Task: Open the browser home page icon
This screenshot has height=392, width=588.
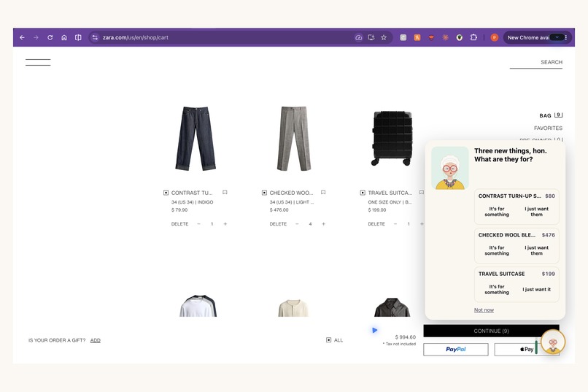Action: (x=64, y=37)
